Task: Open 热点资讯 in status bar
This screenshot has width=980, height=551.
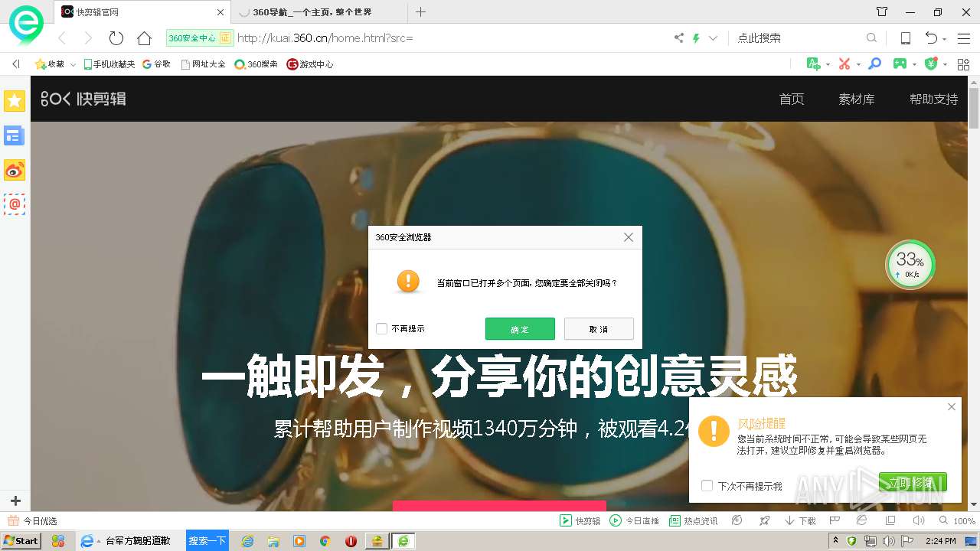Action: pyautogui.click(x=694, y=520)
